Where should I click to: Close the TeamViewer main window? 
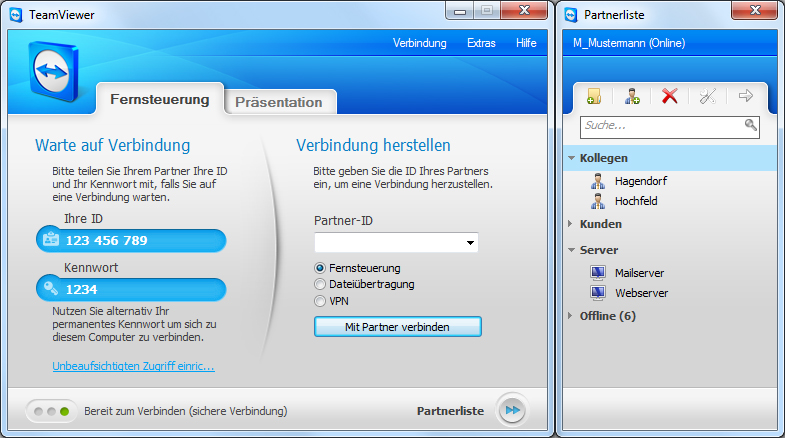pyautogui.click(x=524, y=11)
